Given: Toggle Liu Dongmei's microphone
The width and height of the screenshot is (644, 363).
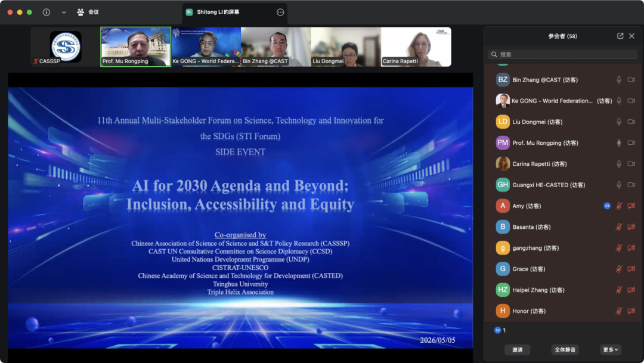Looking at the screenshot, I should [x=619, y=122].
